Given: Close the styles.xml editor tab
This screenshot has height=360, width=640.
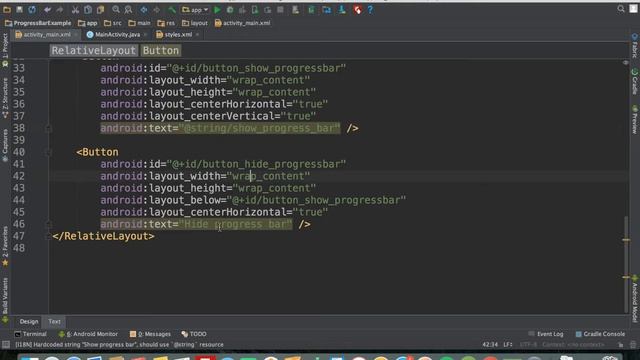Looking at the screenshot, I should 198,35.
